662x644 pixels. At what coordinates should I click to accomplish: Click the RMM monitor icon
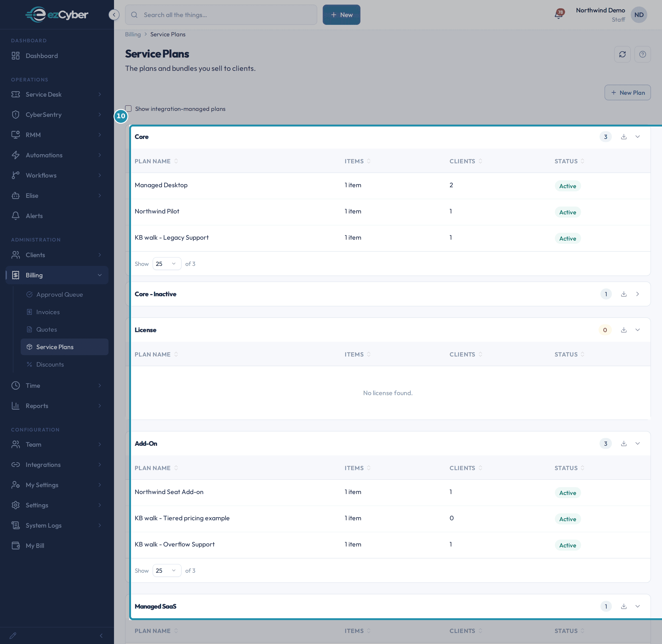[16, 135]
